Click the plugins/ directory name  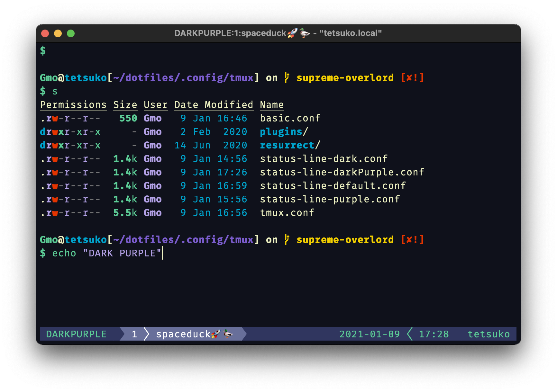click(x=284, y=132)
